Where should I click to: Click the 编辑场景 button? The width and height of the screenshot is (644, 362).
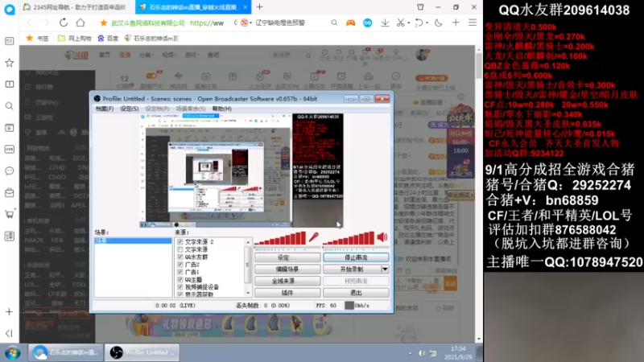pyautogui.click(x=287, y=269)
